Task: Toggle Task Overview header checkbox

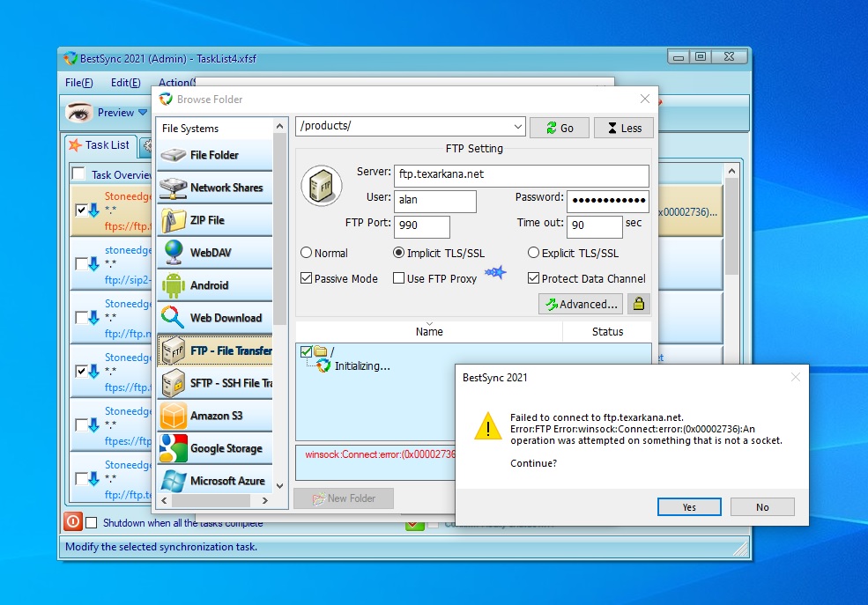Action: [x=78, y=174]
